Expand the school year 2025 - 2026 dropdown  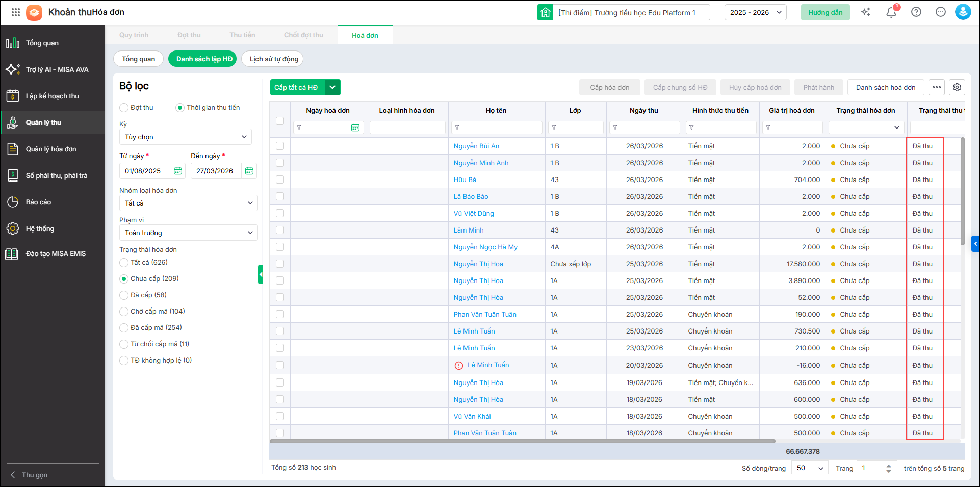[755, 12]
